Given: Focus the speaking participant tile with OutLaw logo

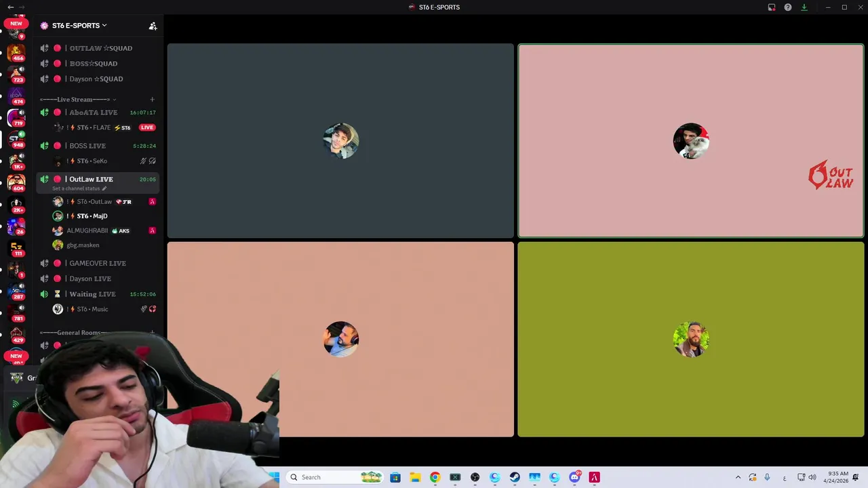Looking at the screenshot, I should [691, 141].
